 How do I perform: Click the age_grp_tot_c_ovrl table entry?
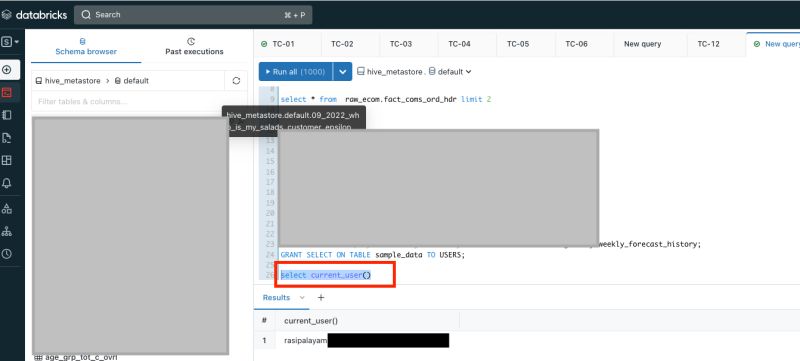pyautogui.click(x=76, y=357)
